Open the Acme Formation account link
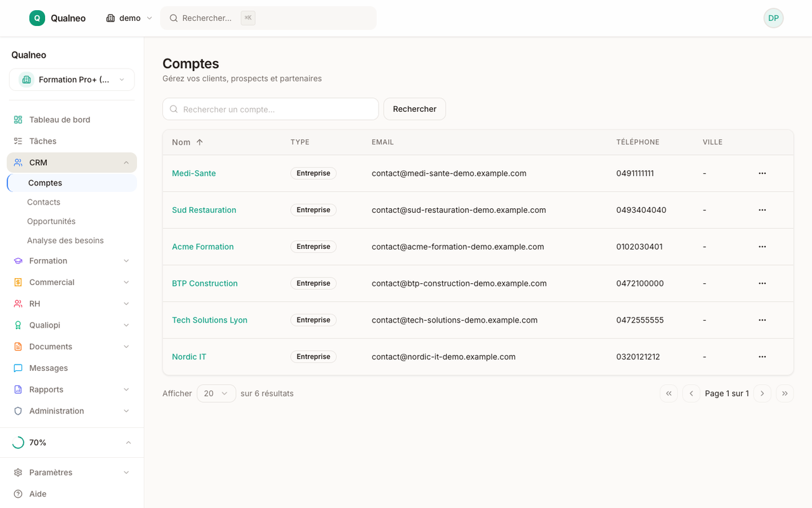The height and width of the screenshot is (508, 812). point(203,246)
